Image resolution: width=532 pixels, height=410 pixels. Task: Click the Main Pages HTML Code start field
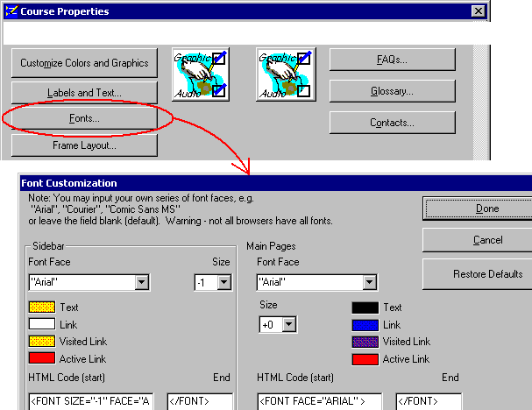[320, 401]
